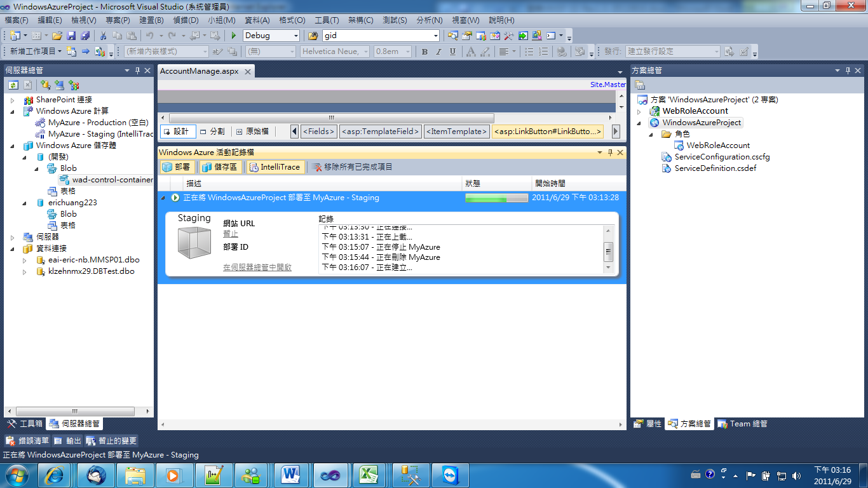Foreground color A toolbar icon
This screenshot has width=868, height=488.
coord(471,51)
